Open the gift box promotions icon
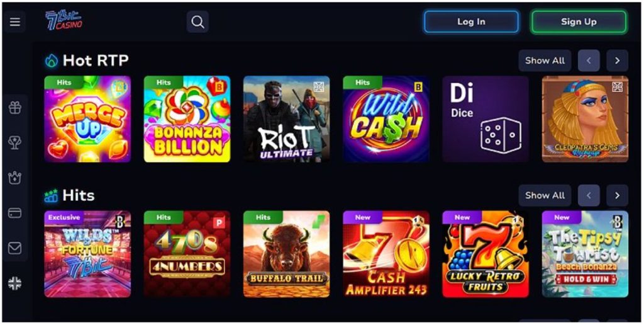Screen dimensions: 644x325 tap(15, 108)
